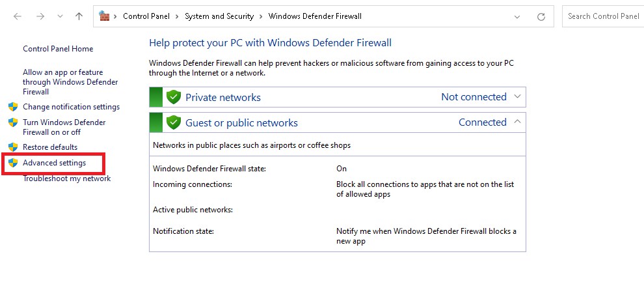Expand chevron after Control Panel breadcrumb
The width and height of the screenshot is (644, 299).
pyautogui.click(x=177, y=16)
